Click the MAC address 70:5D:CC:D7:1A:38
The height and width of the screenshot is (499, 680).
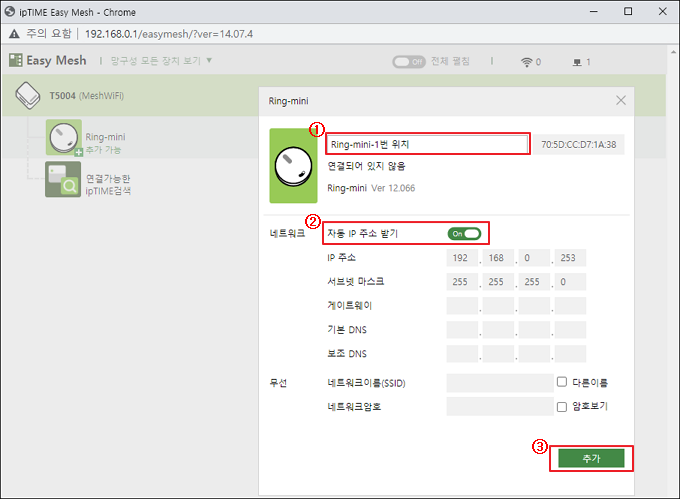(578, 145)
